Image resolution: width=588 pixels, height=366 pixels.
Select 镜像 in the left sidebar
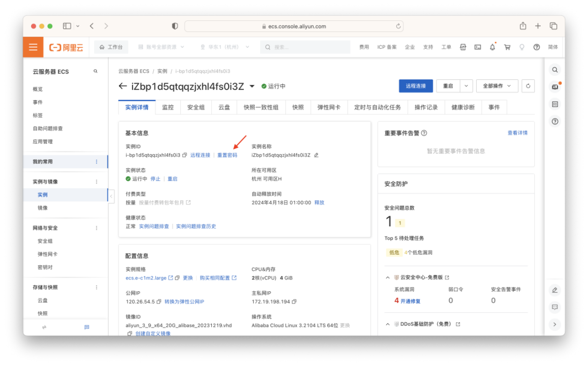coord(43,208)
